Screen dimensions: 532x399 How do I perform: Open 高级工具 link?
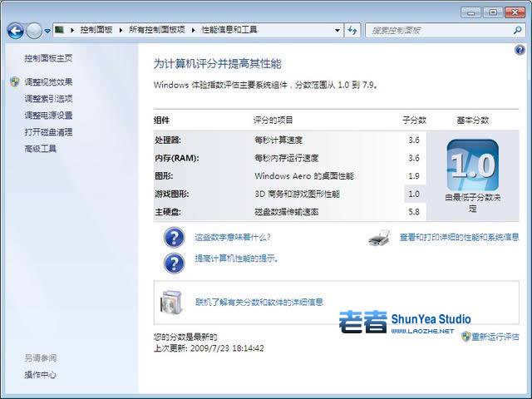(41, 149)
